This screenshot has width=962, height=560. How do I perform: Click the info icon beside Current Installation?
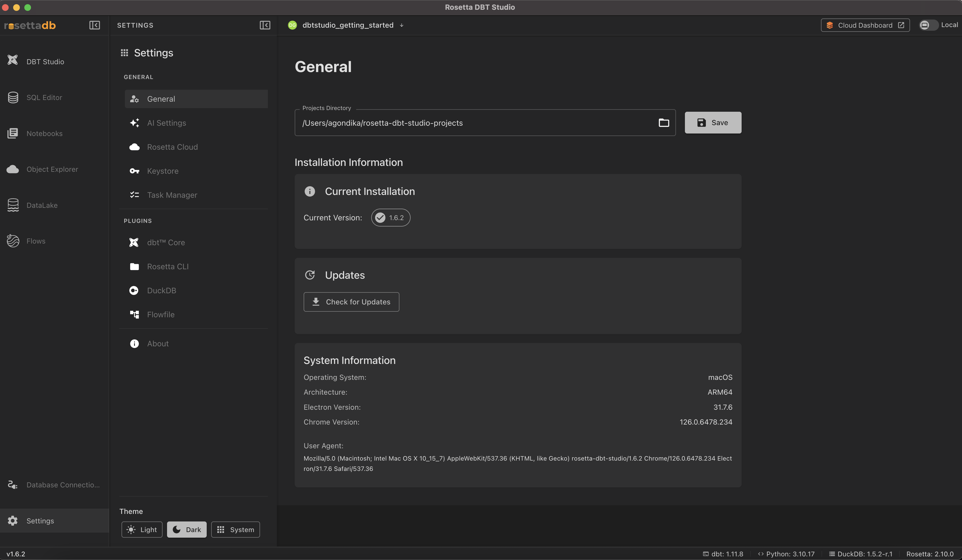pos(309,191)
